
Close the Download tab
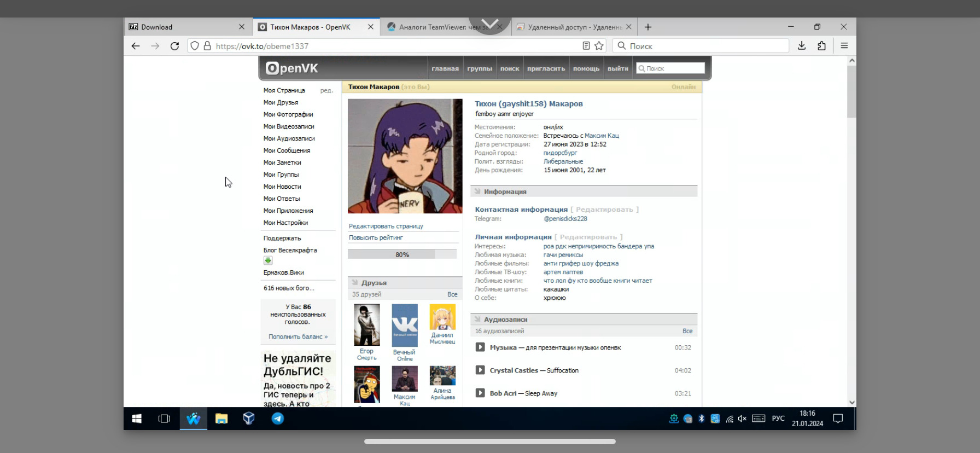click(242, 27)
